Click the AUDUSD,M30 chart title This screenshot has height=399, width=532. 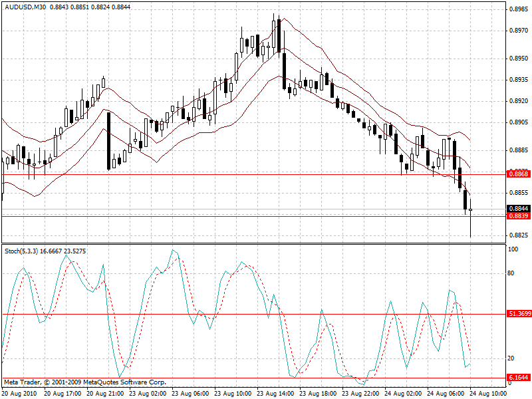pos(25,7)
